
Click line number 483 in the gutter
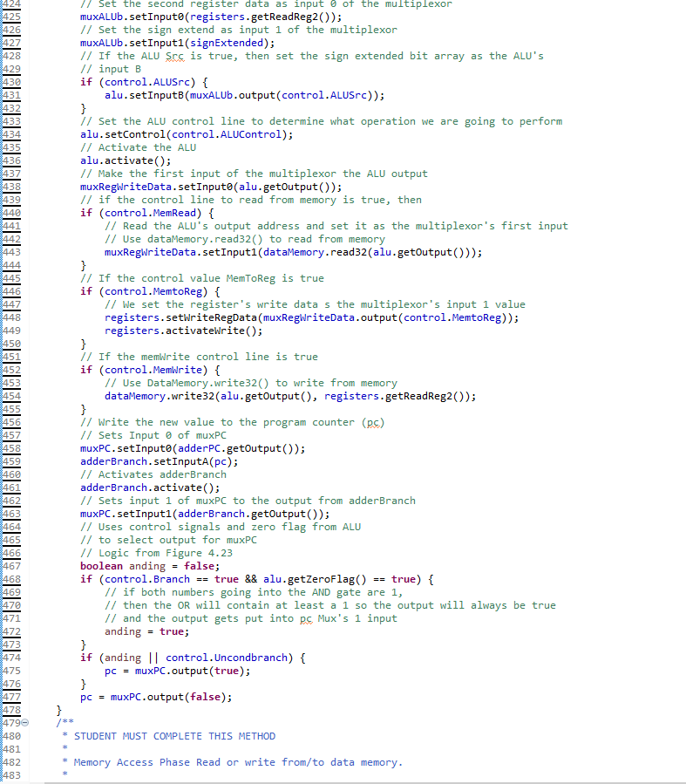click(x=11, y=775)
